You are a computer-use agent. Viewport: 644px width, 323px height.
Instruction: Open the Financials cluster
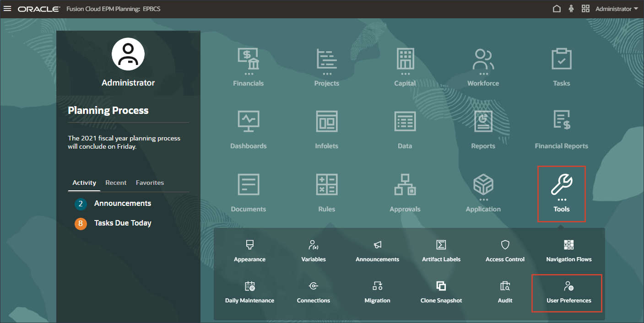[249, 67]
